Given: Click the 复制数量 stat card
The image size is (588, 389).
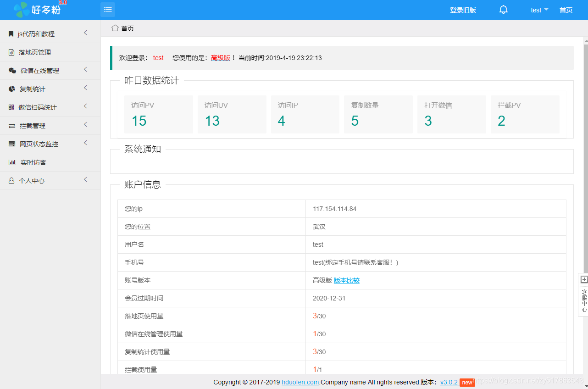Looking at the screenshot, I should tap(378, 114).
